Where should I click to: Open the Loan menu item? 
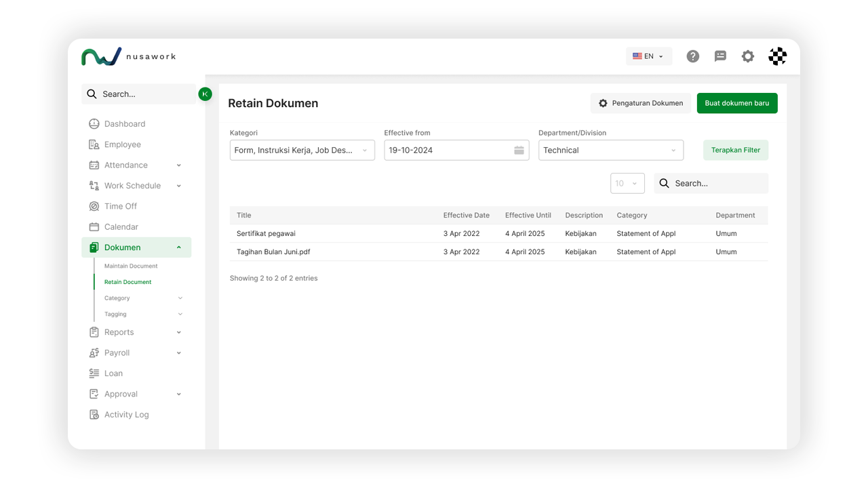pyautogui.click(x=113, y=373)
